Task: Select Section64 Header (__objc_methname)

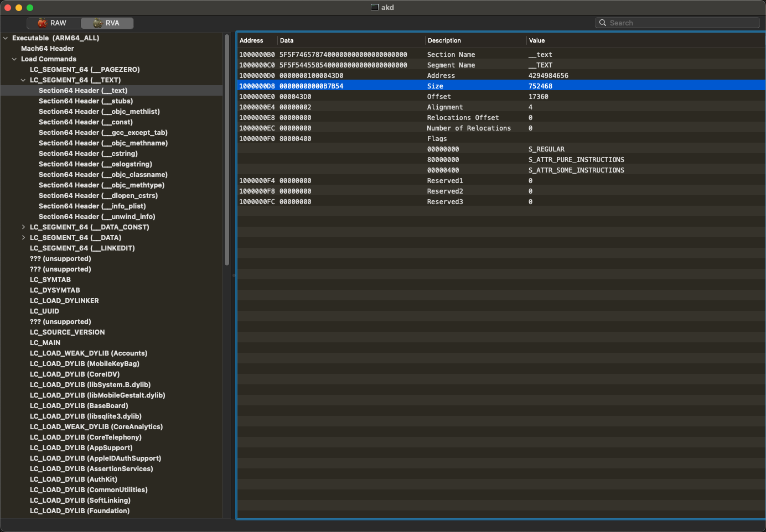Action: [x=103, y=143]
